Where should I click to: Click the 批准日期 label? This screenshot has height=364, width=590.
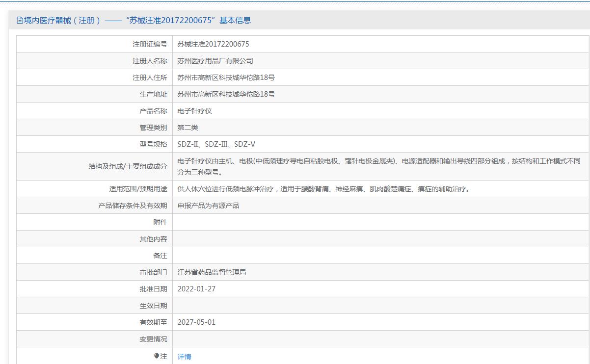point(153,289)
